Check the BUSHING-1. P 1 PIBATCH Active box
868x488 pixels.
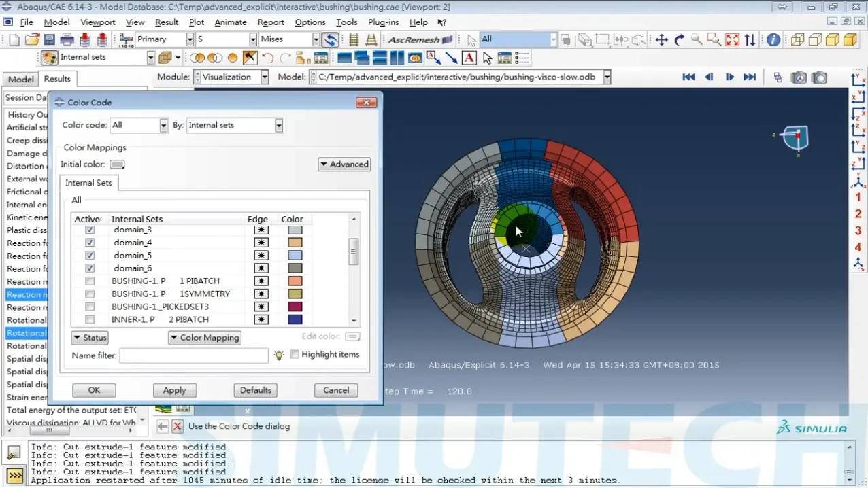90,281
